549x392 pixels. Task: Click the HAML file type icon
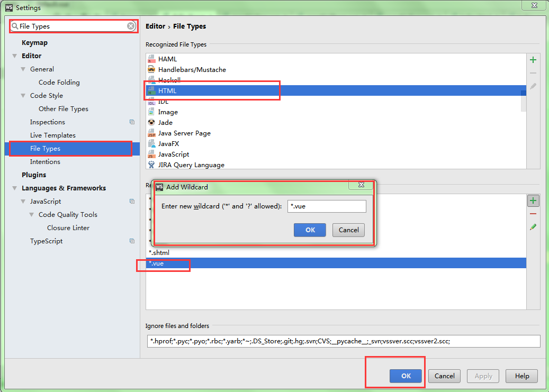coord(151,59)
